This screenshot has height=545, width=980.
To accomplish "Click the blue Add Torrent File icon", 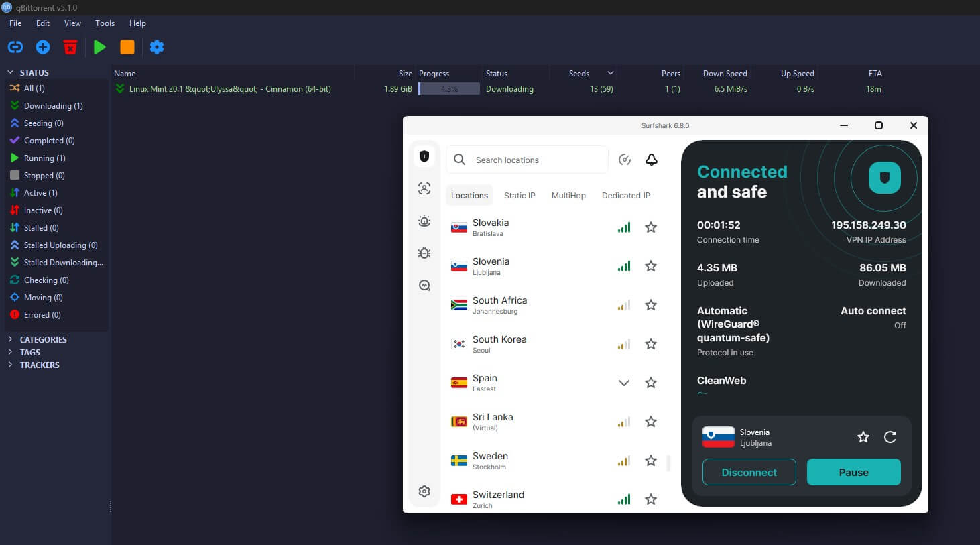I will pyautogui.click(x=43, y=47).
